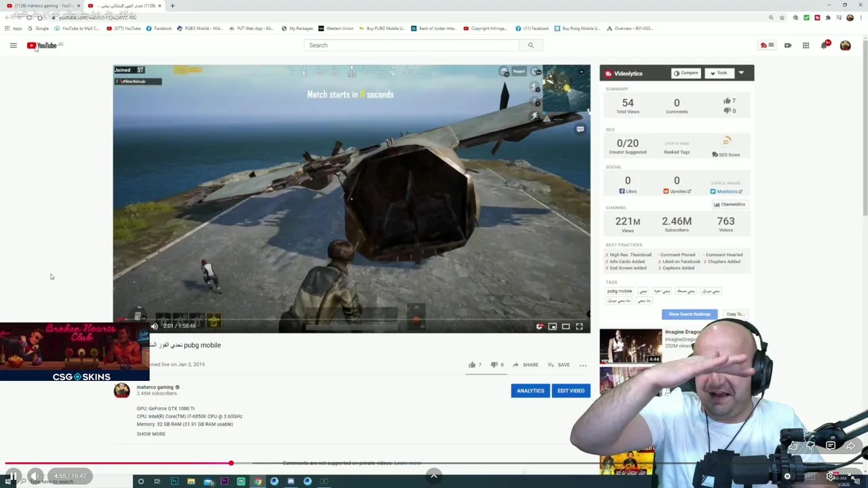Pause the outer video playback
The width and height of the screenshot is (868, 488).
(x=13, y=476)
